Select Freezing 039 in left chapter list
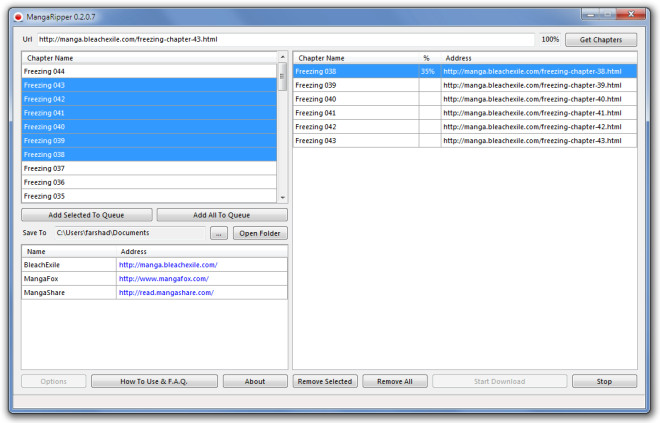Screen dimensions: 660x423 [x=149, y=141]
